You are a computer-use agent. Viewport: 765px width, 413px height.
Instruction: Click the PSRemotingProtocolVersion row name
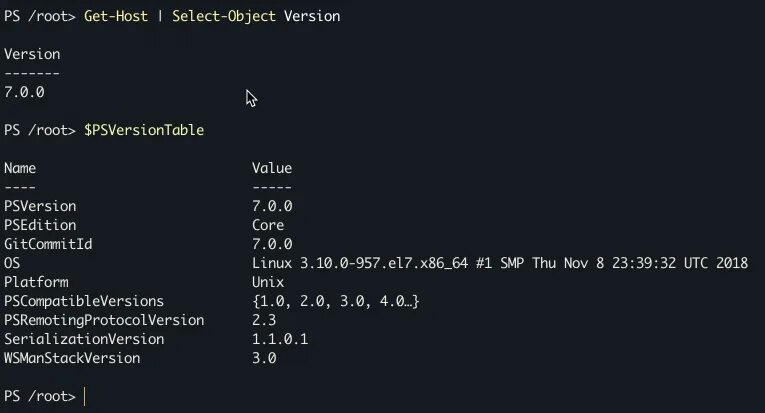[104, 320]
